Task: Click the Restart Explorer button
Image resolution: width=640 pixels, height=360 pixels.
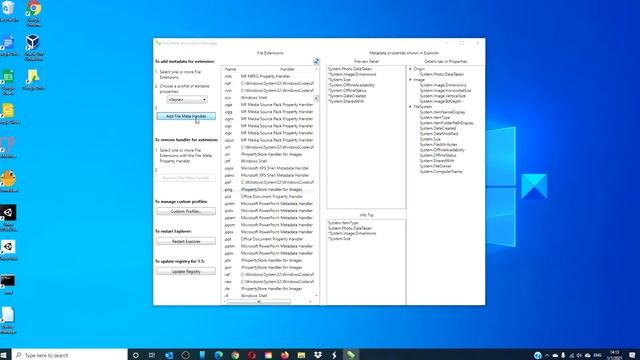Action: pos(186,241)
